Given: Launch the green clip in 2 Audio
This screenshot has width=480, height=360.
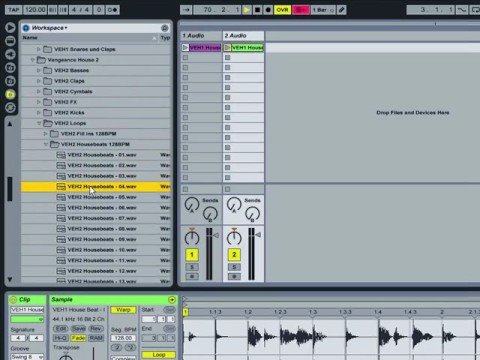Looking at the screenshot, I should tap(227, 48).
